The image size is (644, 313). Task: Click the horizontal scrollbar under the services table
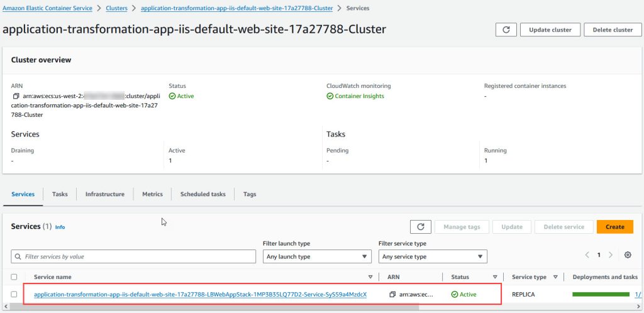214,307
